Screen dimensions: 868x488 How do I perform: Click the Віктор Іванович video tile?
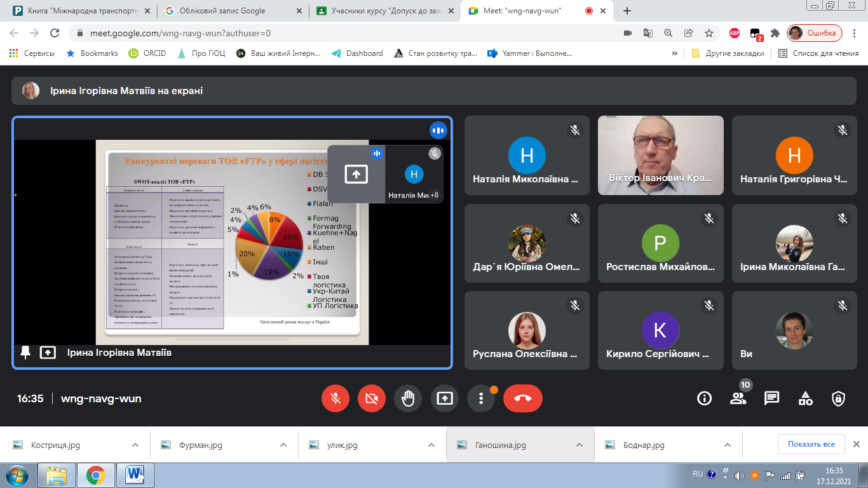[x=660, y=155]
